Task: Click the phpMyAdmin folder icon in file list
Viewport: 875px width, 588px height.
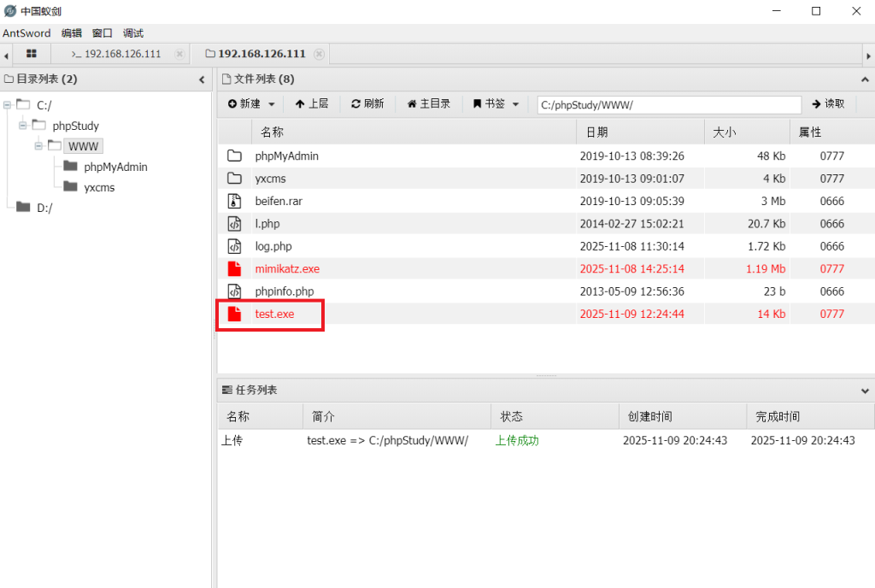Action: [x=234, y=156]
